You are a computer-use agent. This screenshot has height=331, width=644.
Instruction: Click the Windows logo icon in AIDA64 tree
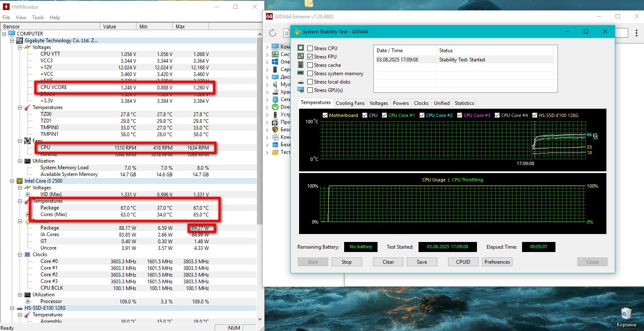tap(275, 62)
